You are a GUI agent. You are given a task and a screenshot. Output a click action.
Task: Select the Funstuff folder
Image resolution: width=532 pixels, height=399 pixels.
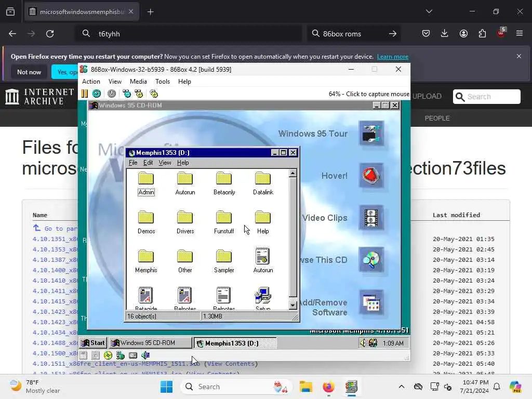click(224, 222)
